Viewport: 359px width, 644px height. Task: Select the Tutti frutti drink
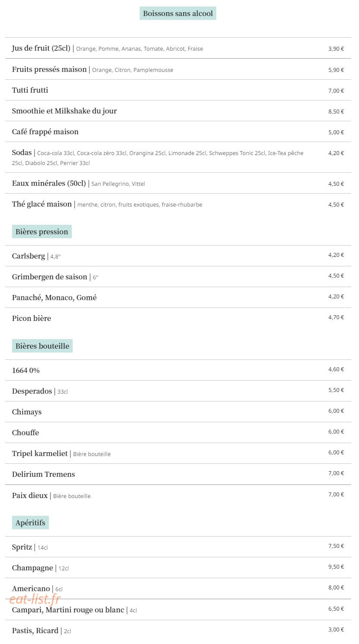point(178,90)
